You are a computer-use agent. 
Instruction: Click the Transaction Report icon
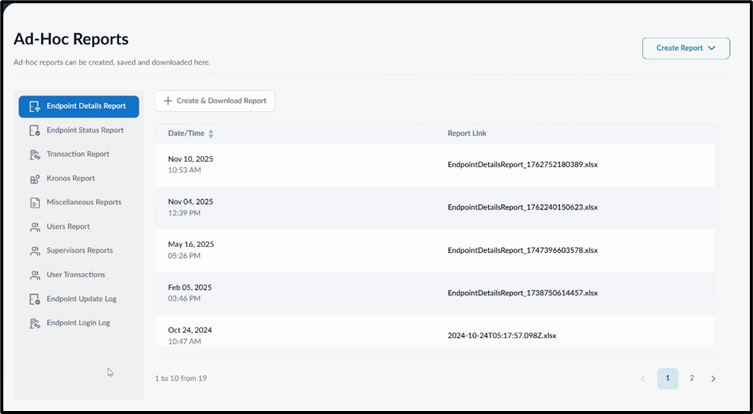[35, 155]
